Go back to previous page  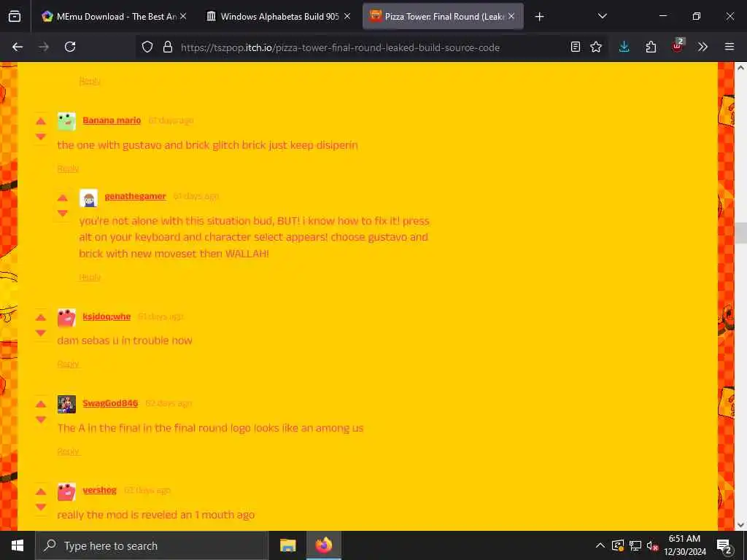tap(18, 47)
